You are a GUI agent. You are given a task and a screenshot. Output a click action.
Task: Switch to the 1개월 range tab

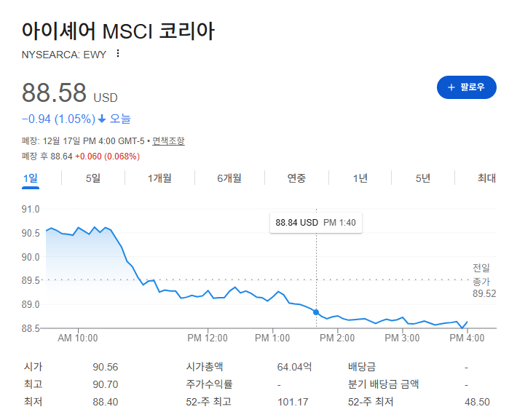coord(159,178)
